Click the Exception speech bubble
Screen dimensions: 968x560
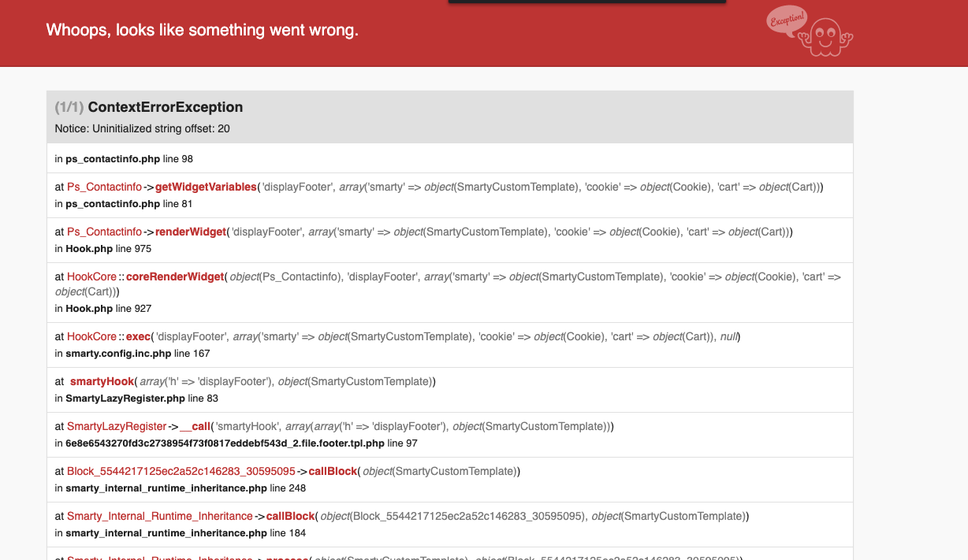[787, 20]
